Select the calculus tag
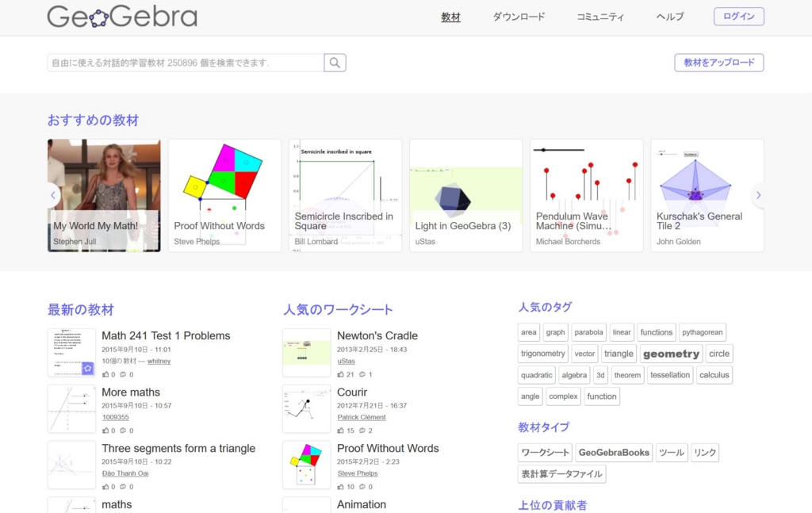This screenshot has width=812, height=513. [714, 375]
